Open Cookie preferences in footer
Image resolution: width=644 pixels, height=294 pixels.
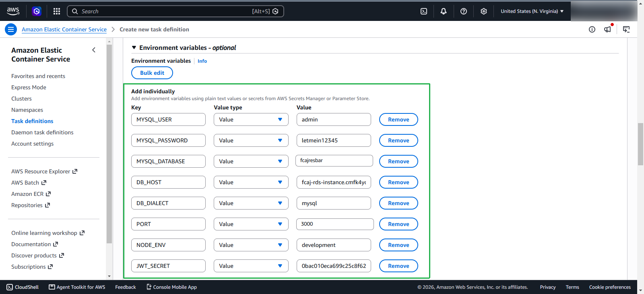coord(610,287)
